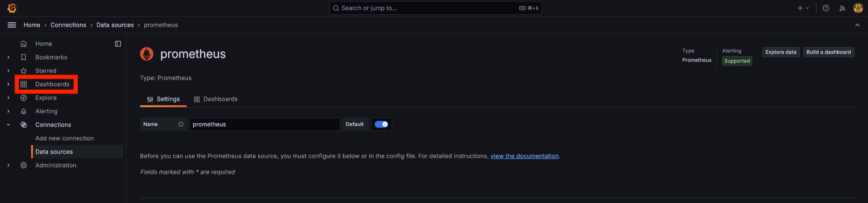Go to Home breadcrumb
This screenshot has height=203, width=868.
(32, 25)
